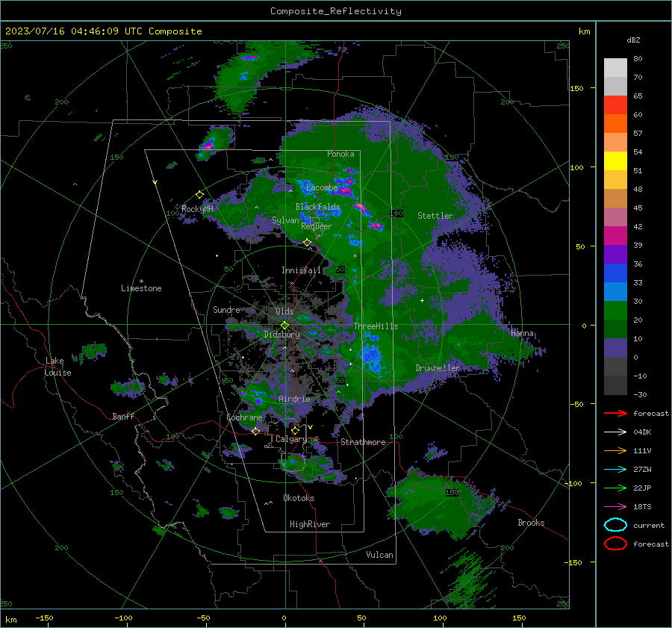Click the RedDeer city label
Image resolution: width=672 pixels, height=628 pixels.
click(317, 226)
